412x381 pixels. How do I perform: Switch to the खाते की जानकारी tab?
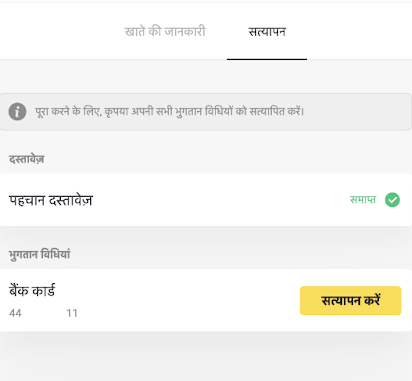coord(165,32)
